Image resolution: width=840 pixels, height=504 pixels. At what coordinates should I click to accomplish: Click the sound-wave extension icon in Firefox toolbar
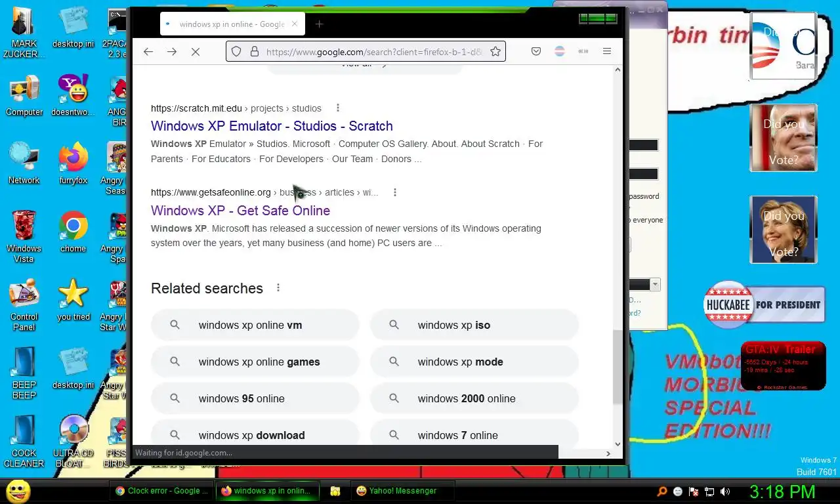[583, 51]
